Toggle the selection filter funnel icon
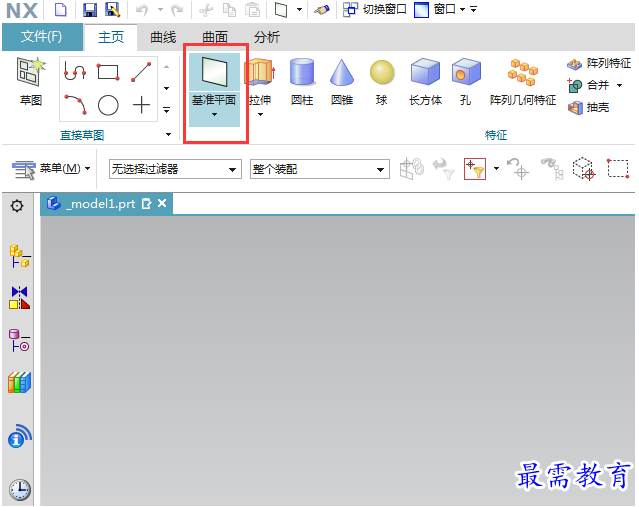Viewport: 639px width, 507px height. tap(475, 169)
